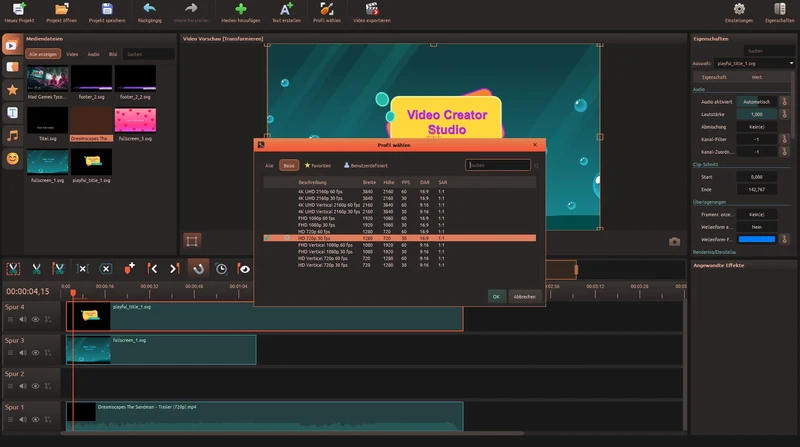800x447 pixels.
Task: Open Video exportieren from the toolbar
Action: (372, 9)
